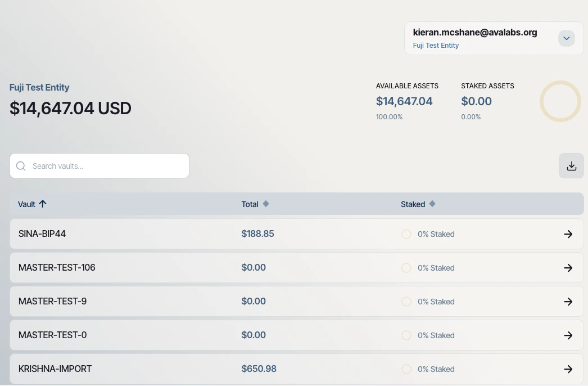Open MASTER-TEST-106 vault via arrow
The image size is (588, 386).
(568, 268)
